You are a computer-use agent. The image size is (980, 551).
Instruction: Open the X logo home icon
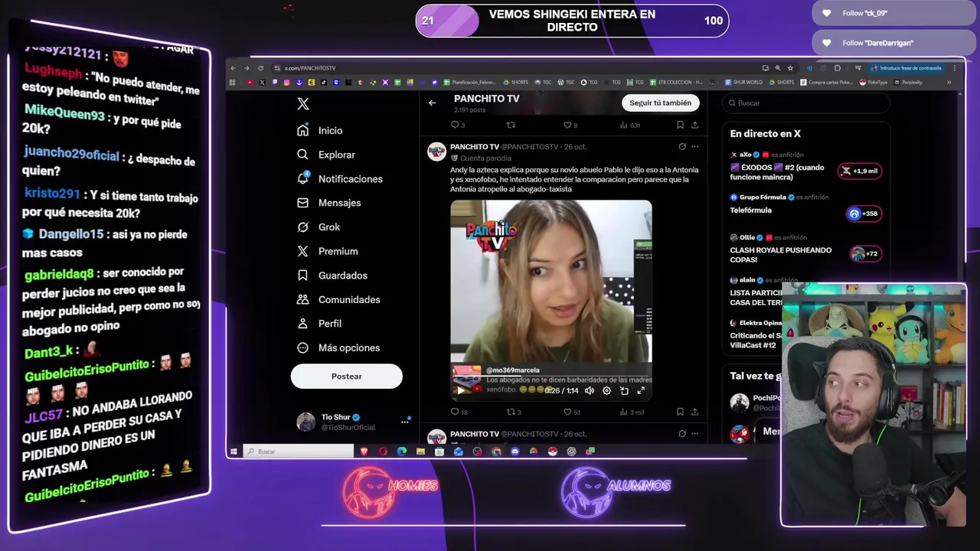[x=303, y=104]
